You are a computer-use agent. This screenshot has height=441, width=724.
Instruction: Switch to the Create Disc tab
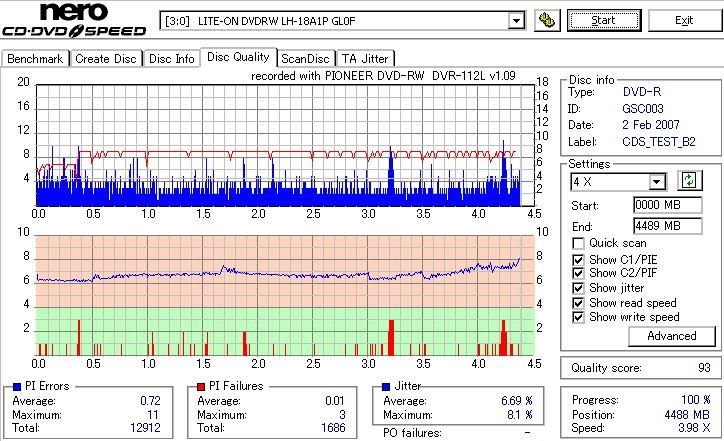click(x=106, y=59)
